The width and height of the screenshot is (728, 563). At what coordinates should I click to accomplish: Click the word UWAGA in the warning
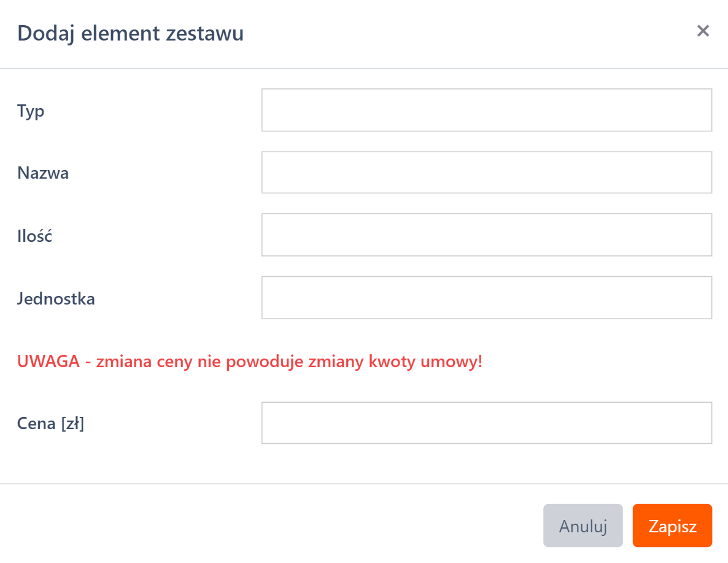[x=48, y=361]
